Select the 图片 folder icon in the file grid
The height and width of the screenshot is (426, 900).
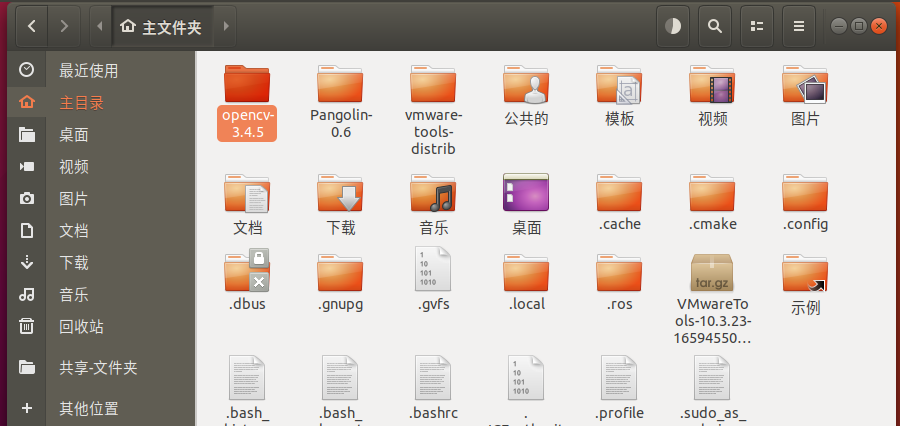805,83
